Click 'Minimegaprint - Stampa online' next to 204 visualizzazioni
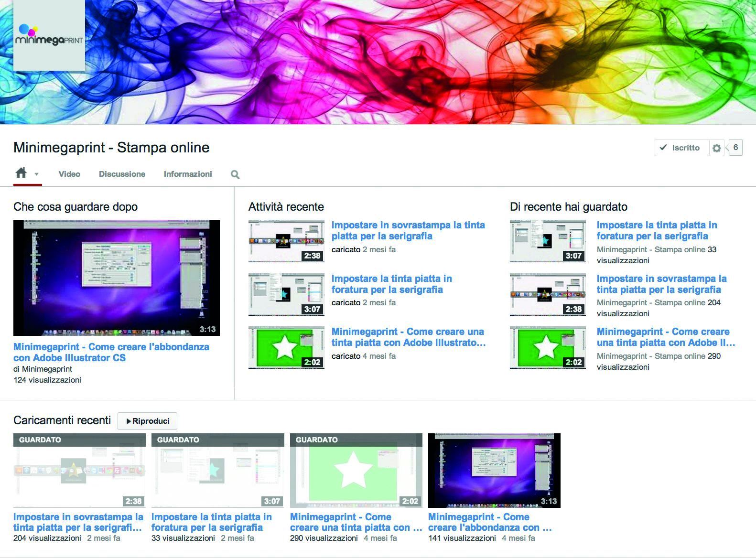756x558 pixels. [651, 302]
